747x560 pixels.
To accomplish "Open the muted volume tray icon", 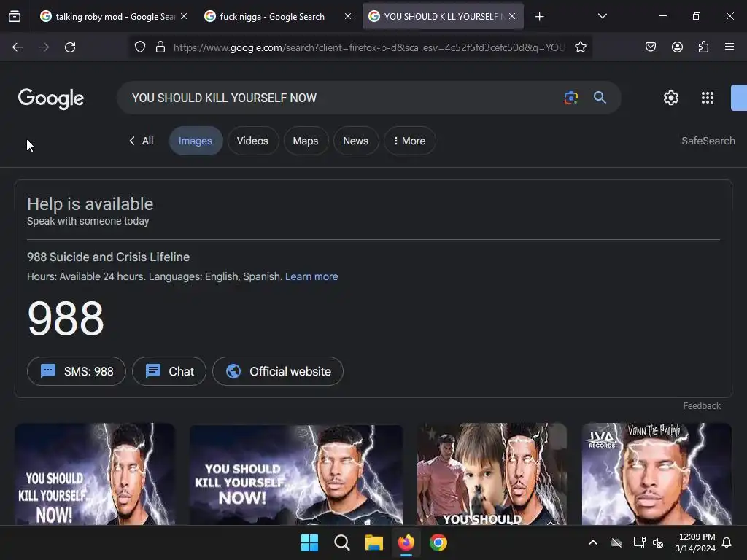I will 659,542.
